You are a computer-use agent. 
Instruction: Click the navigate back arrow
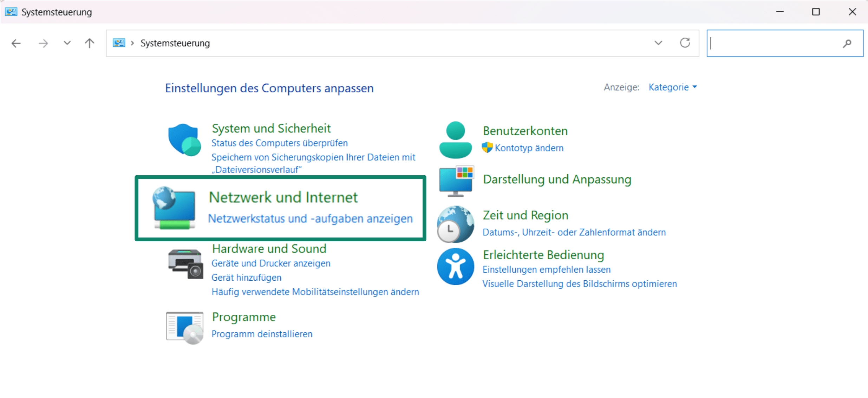(x=16, y=43)
